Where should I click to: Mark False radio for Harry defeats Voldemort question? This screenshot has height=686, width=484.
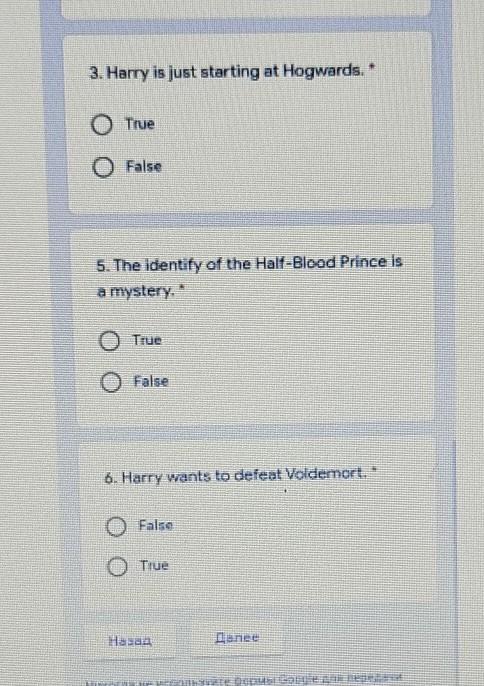(116, 526)
